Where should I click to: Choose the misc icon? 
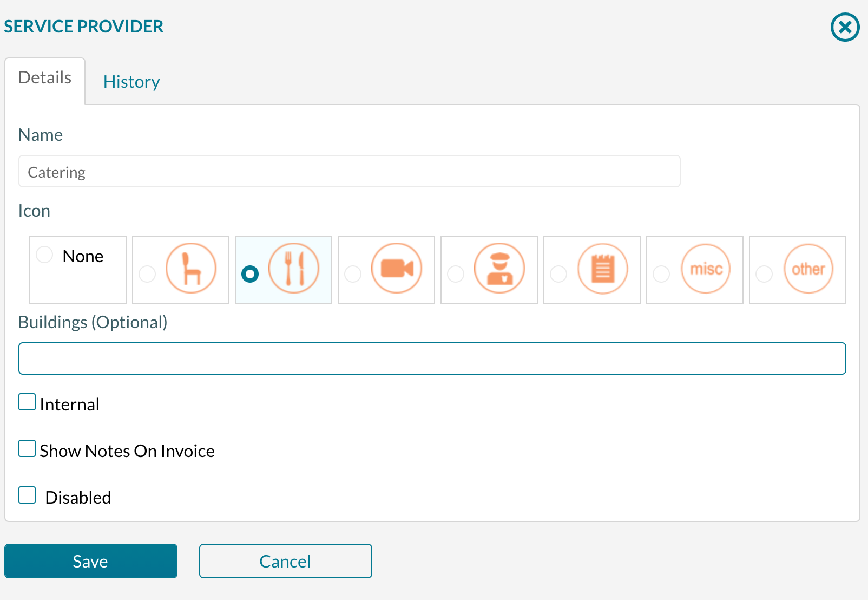(705, 268)
